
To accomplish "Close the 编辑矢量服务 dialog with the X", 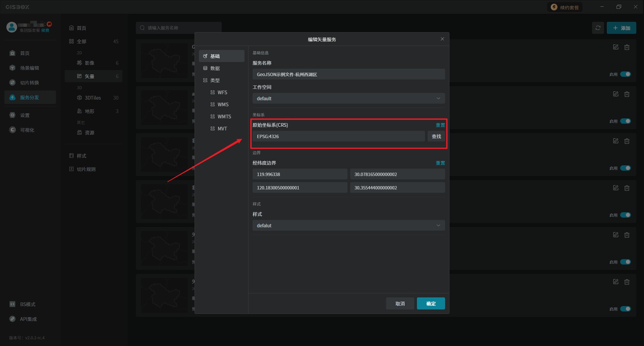I will pyautogui.click(x=442, y=39).
